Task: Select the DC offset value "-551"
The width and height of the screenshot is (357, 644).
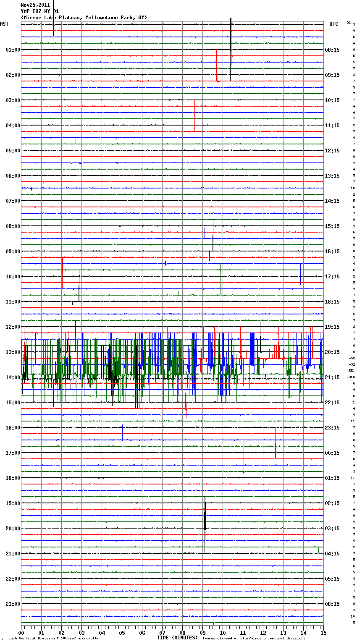Action: click(x=351, y=371)
